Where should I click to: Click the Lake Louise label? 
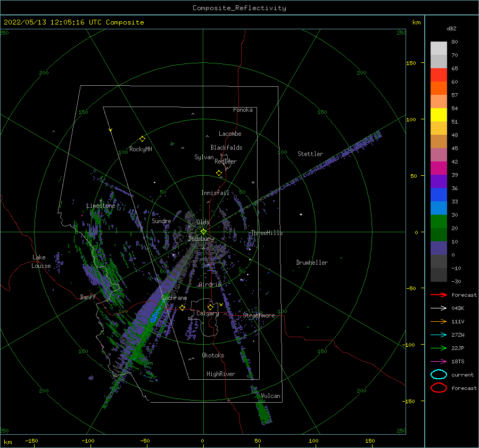point(41,262)
